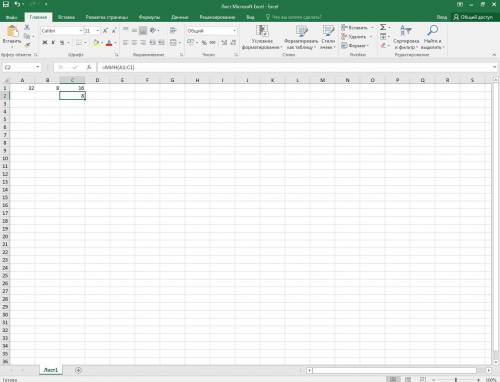Switch to the Вставка ribbon tab
The image size is (500, 382).
click(x=66, y=17)
